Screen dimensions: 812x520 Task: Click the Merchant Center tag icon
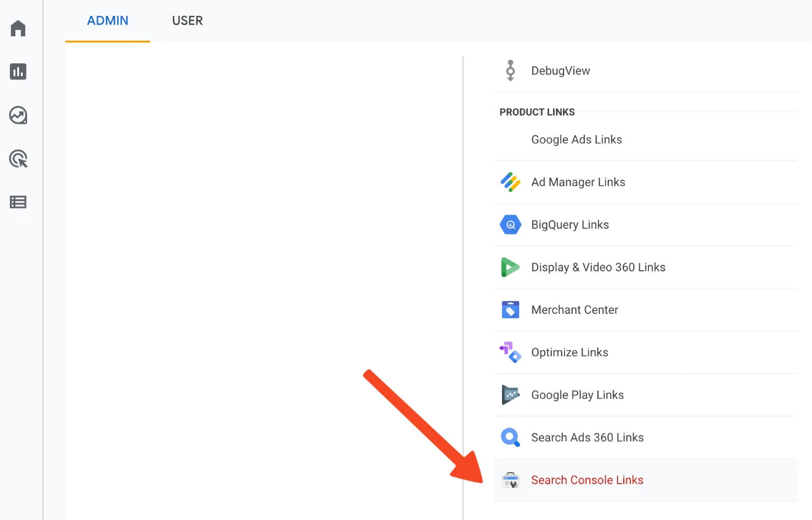511,310
